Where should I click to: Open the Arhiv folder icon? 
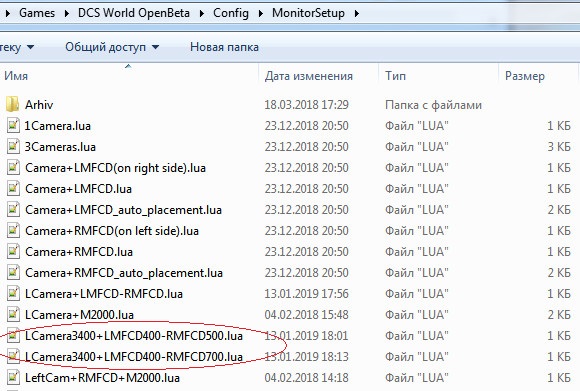tap(13, 105)
